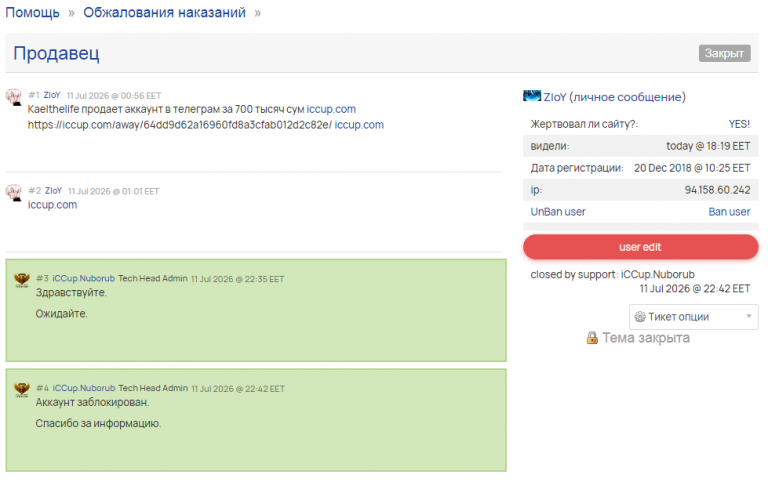Click the red user edit button
The height and width of the screenshot is (482, 768).
click(640, 247)
